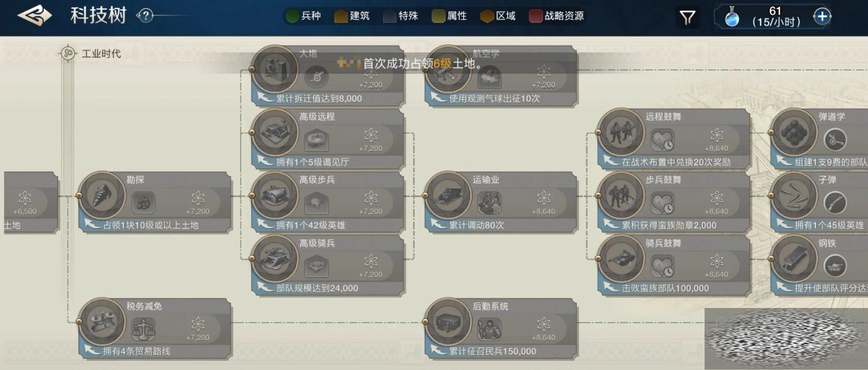
Task: Select the 后勤系统 crate technology icon
Action: click(448, 322)
